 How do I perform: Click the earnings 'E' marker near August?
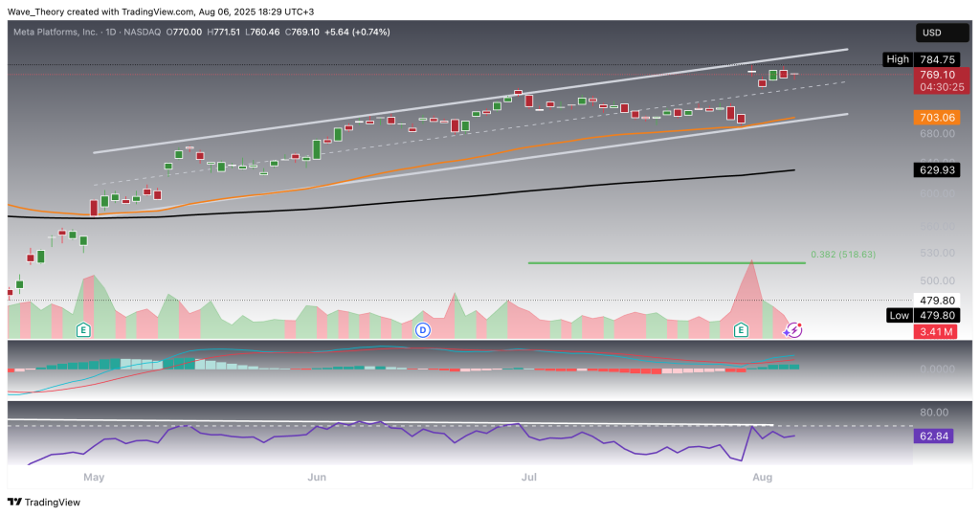pyautogui.click(x=741, y=330)
